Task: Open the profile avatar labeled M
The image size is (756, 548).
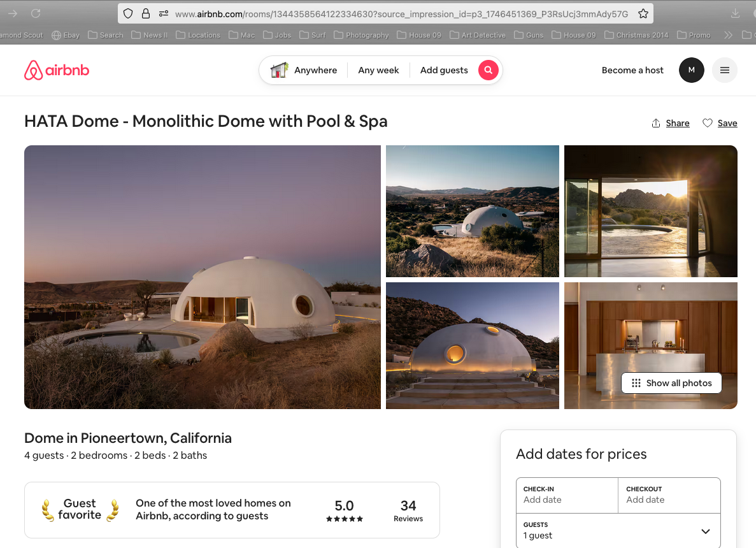Action: [692, 70]
